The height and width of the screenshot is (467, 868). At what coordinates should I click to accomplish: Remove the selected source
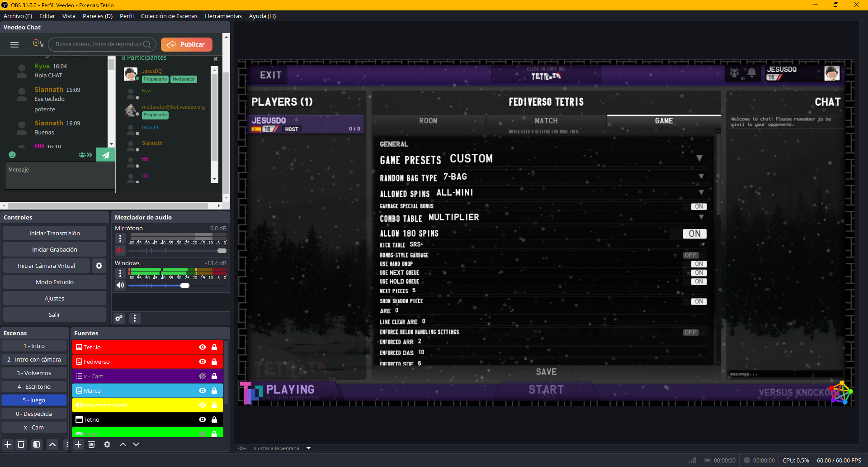point(92,444)
